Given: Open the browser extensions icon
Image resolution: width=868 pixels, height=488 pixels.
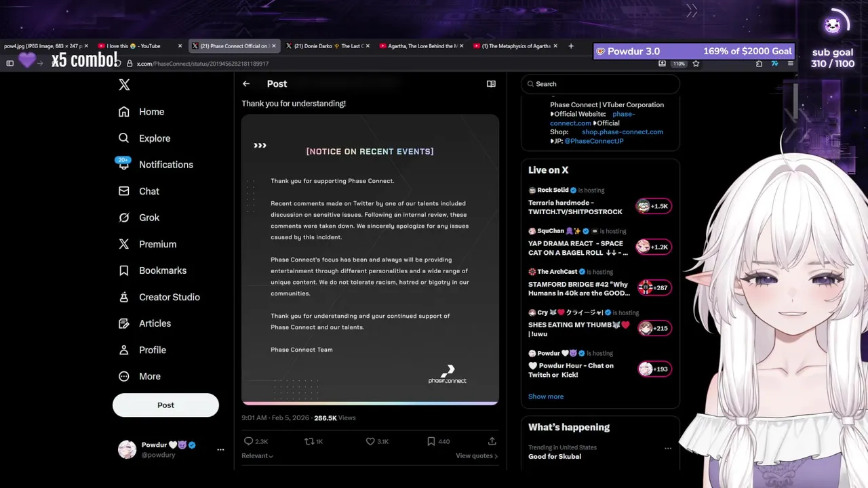Looking at the screenshot, I should tap(759, 64).
